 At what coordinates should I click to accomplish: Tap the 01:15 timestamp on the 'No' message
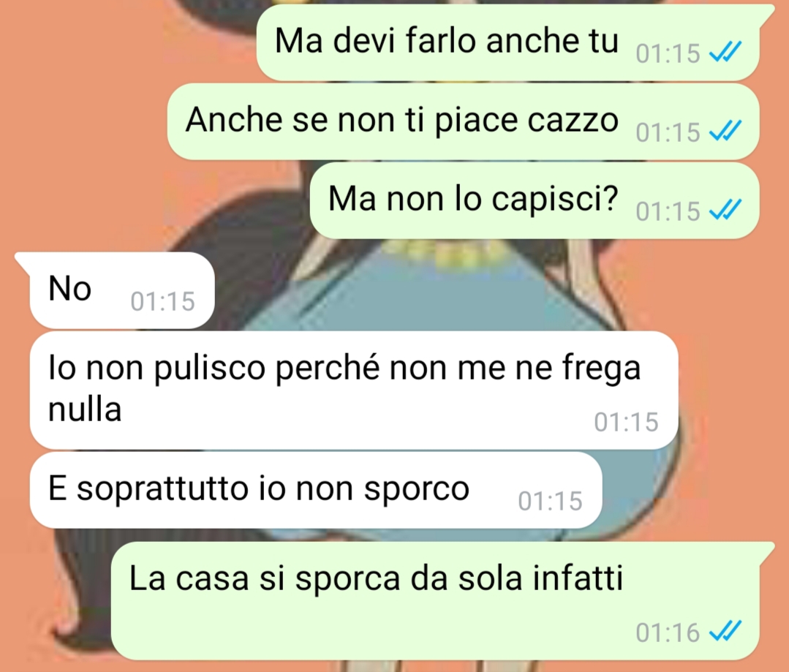point(162,302)
